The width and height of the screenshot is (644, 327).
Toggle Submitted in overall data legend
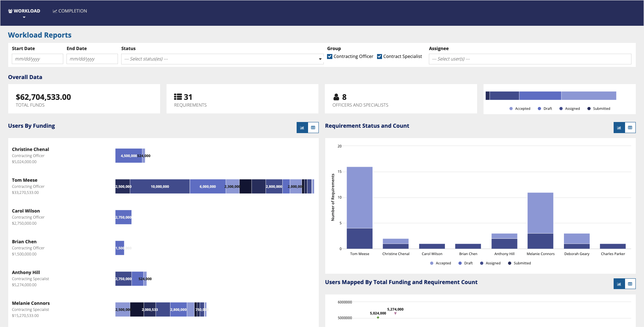[599, 109]
